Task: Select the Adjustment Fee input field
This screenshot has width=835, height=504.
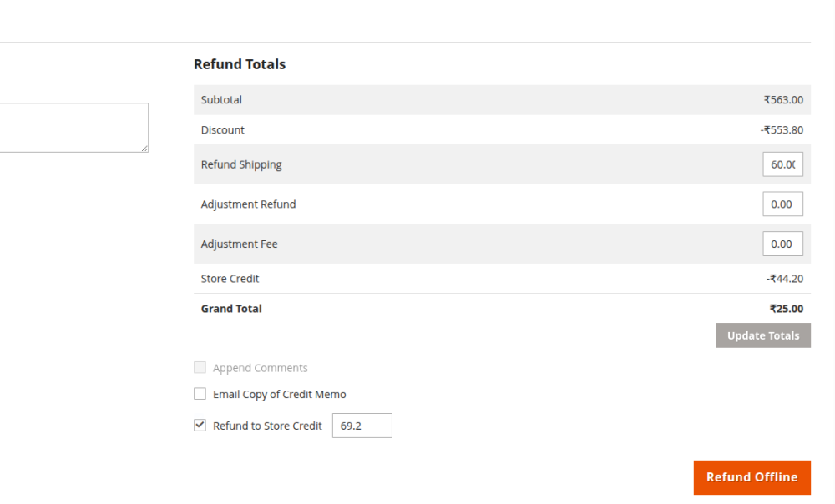Action: pyautogui.click(x=782, y=244)
